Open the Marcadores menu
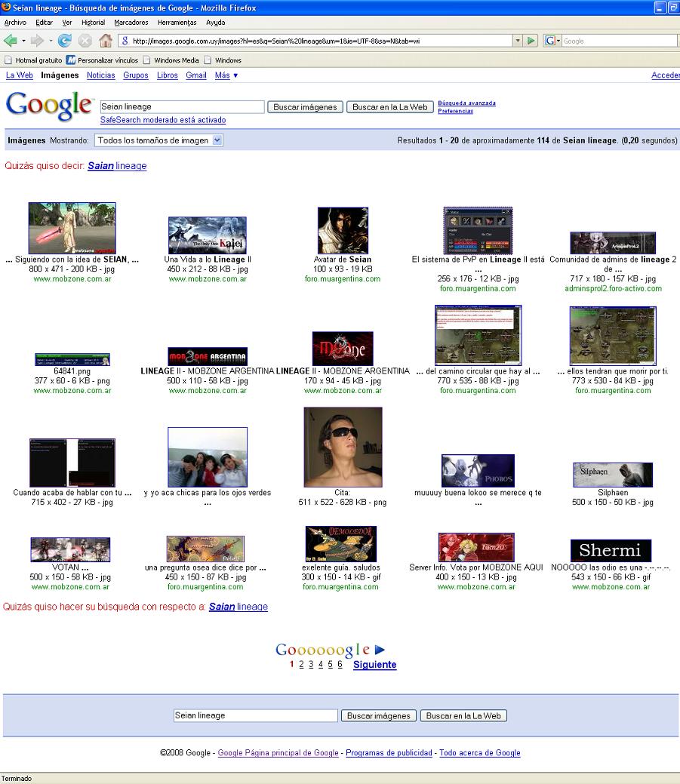680x784 pixels. 131,23
